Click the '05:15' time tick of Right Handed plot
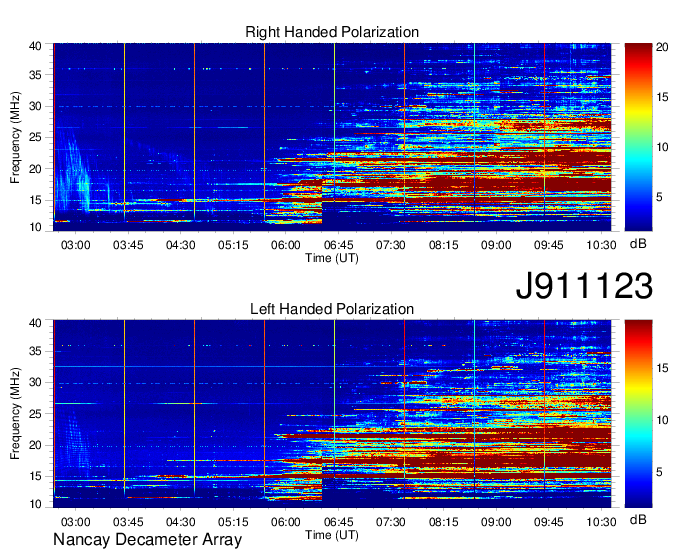This screenshot has width=680, height=552. (233, 245)
